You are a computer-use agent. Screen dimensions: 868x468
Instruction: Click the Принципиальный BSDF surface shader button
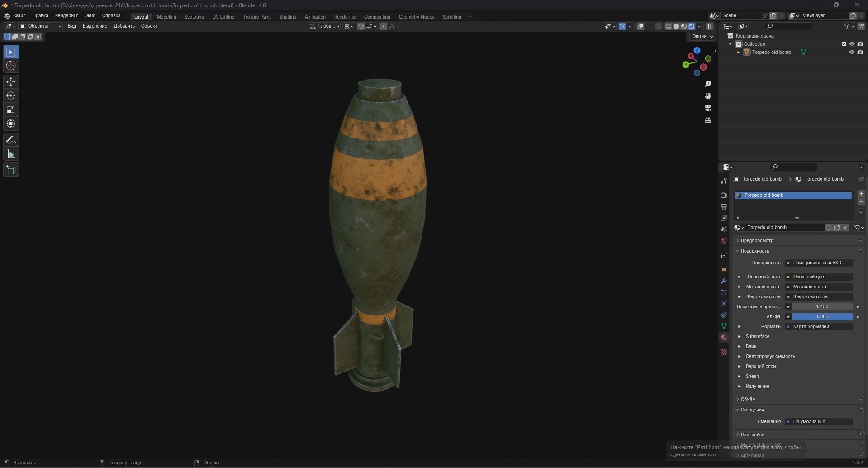point(819,263)
